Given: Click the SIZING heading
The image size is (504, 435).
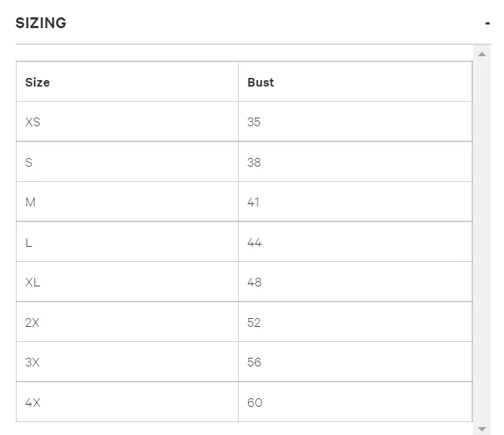Looking at the screenshot, I should coord(41,23).
